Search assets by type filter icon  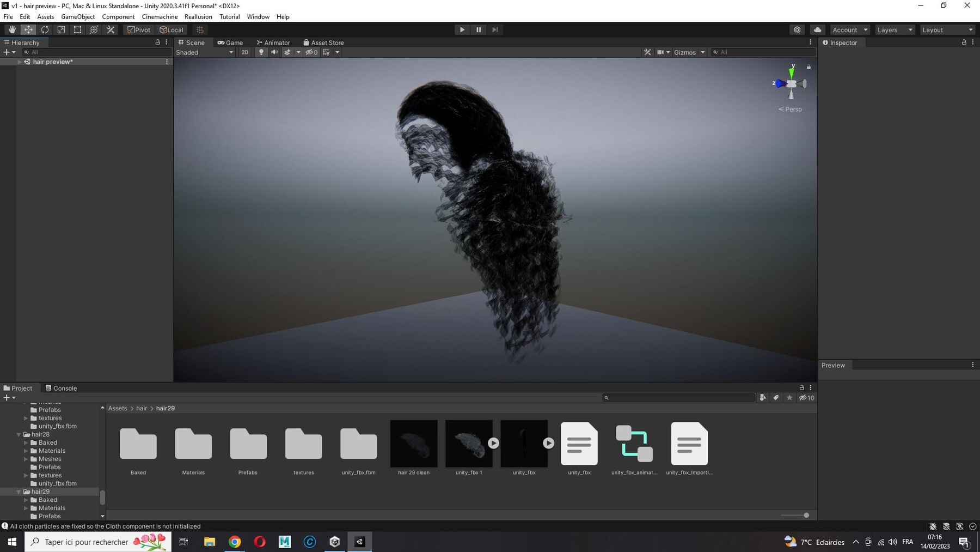(763, 398)
